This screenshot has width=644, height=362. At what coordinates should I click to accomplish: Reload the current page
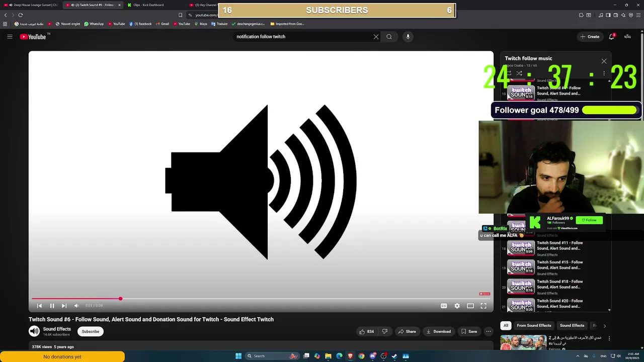click(x=21, y=15)
